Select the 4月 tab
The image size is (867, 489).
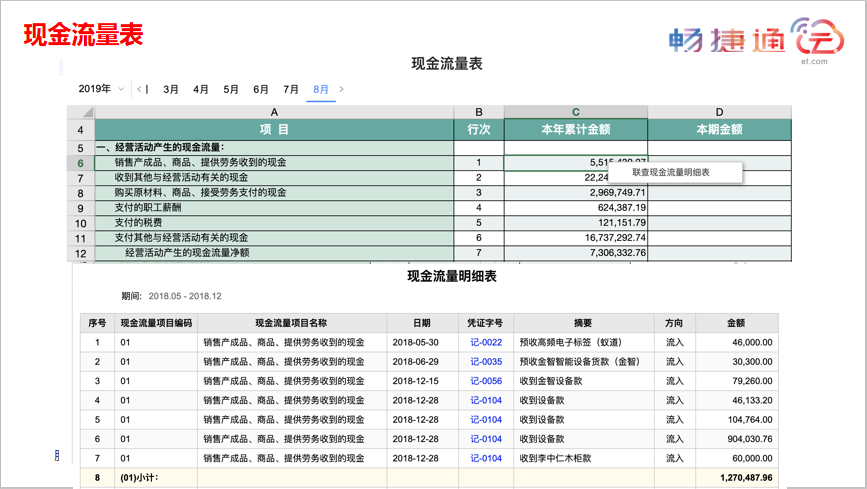tap(201, 89)
